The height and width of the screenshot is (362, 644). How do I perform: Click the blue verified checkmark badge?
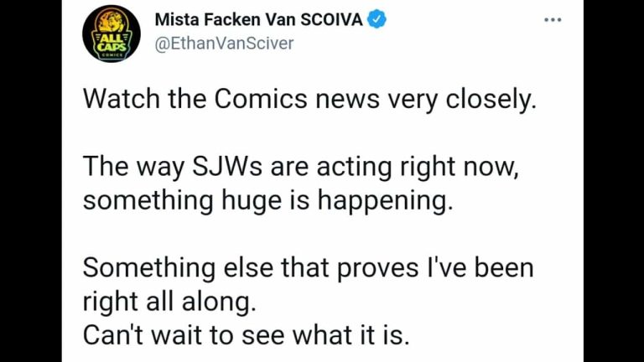click(377, 19)
